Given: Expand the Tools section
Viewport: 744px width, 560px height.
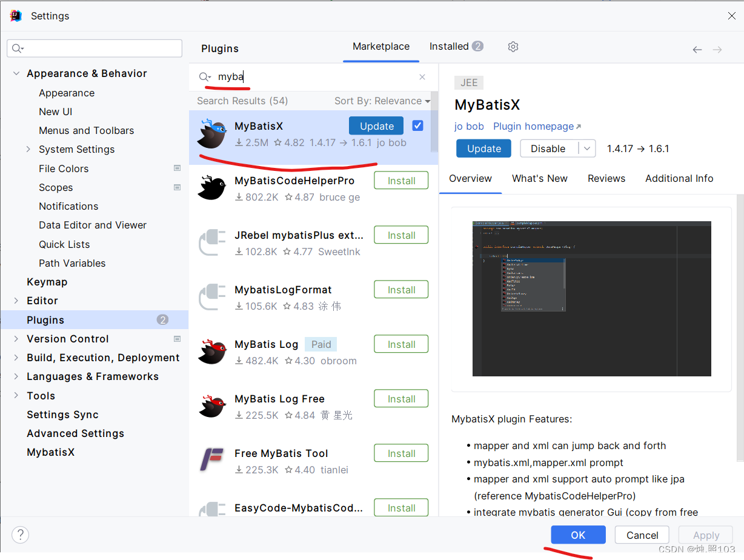Looking at the screenshot, I should click(16, 396).
